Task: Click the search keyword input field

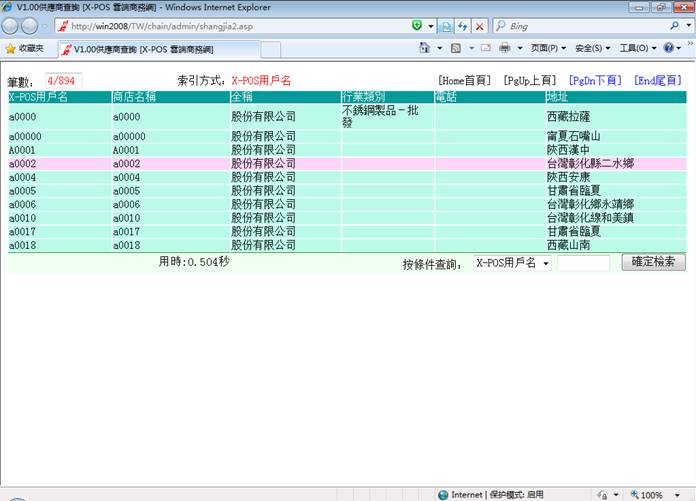Action: [x=583, y=263]
